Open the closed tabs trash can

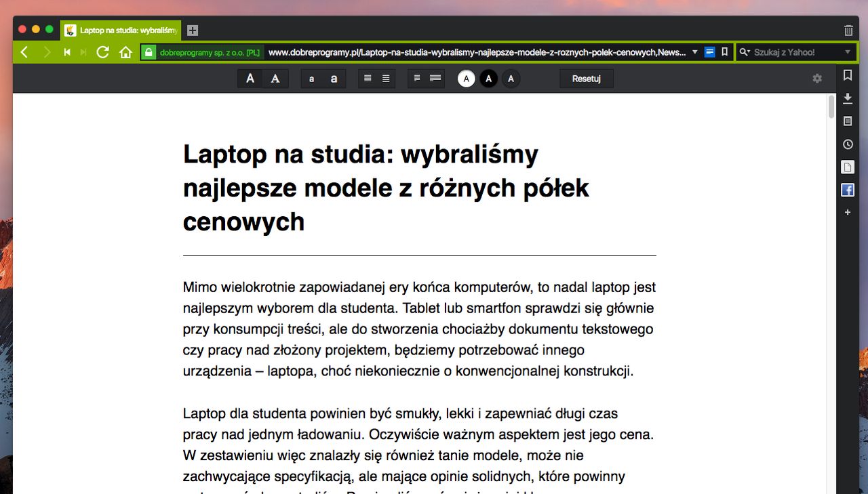pos(848,30)
